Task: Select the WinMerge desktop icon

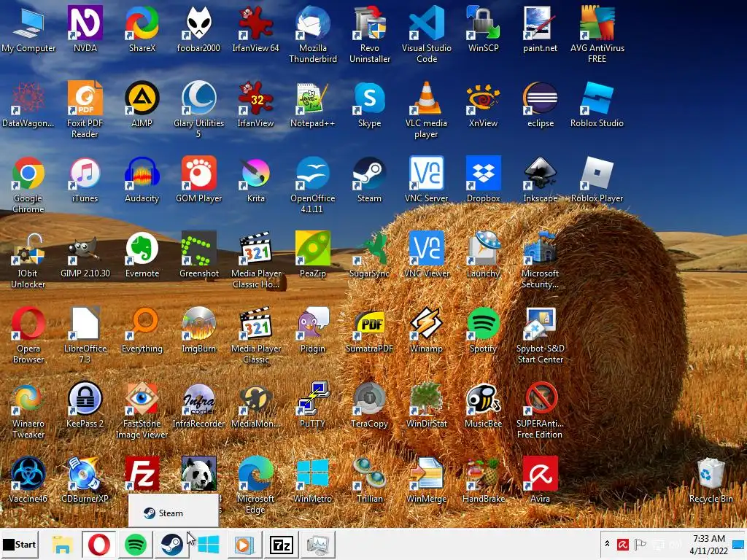Action: click(x=426, y=480)
